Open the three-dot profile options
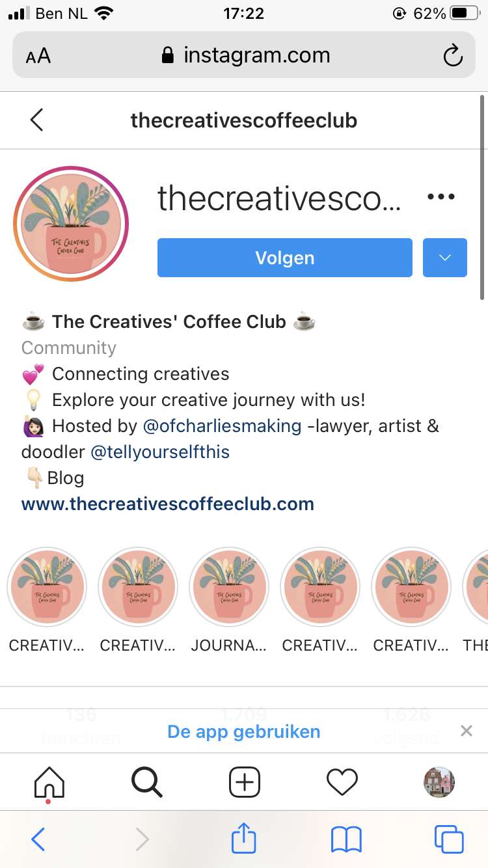The width and height of the screenshot is (488, 868). tap(441, 197)
